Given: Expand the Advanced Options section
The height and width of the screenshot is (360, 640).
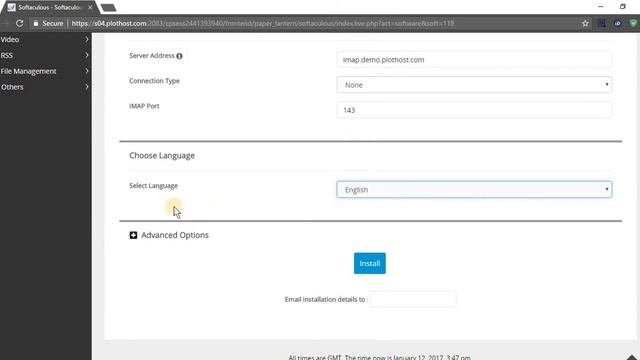Looking at the screenshot, I should tap(169, 235).
